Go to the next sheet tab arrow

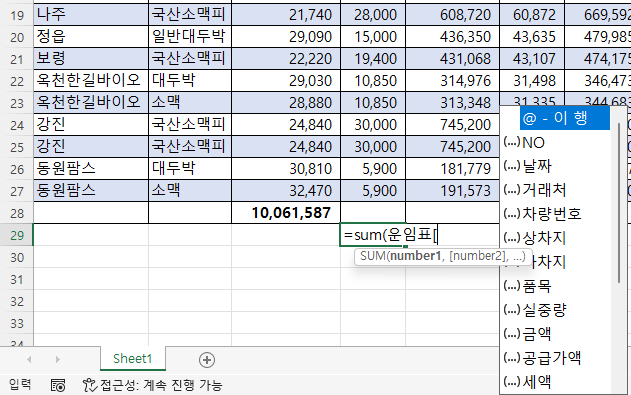coord(58,359)
